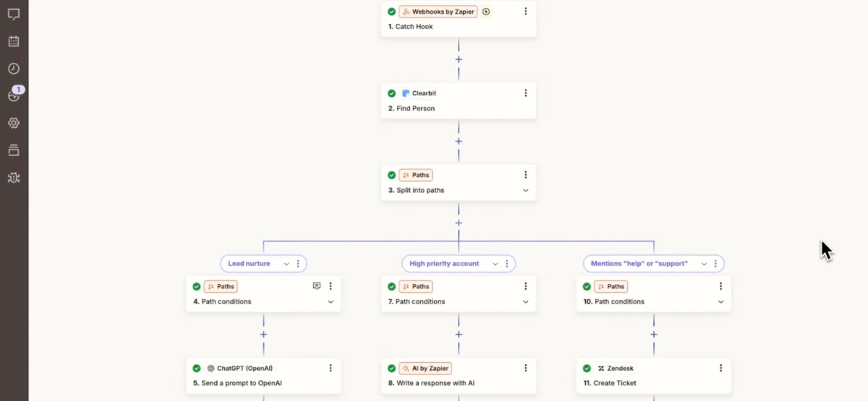Click the Webhooks by Zapier app badge
Image resolution: width=868 pixels, height=401 pixels.
(x=438, y=12)
